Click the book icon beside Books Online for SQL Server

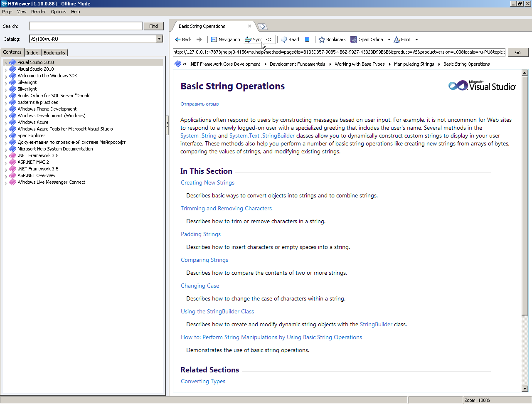[x=12, y=96]
